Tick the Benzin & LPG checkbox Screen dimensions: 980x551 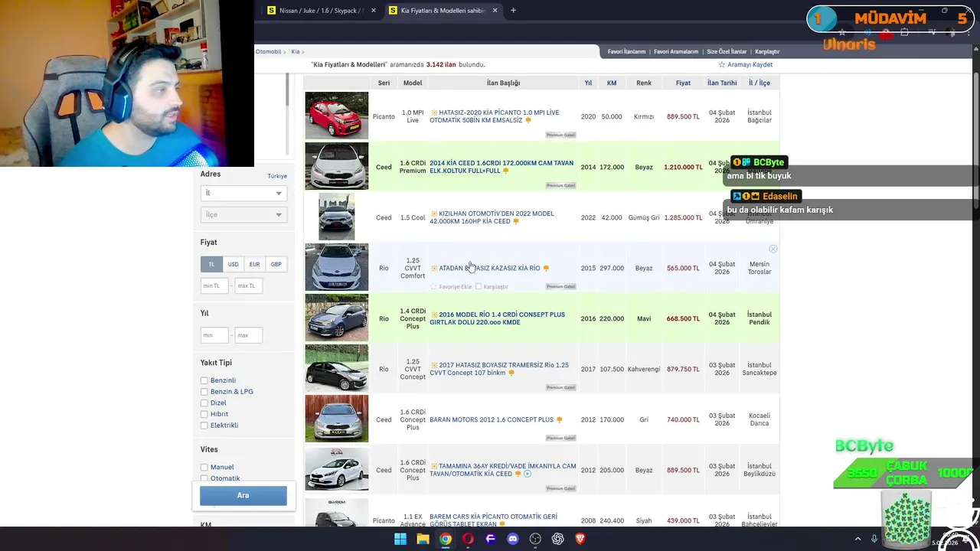(204, 392)
